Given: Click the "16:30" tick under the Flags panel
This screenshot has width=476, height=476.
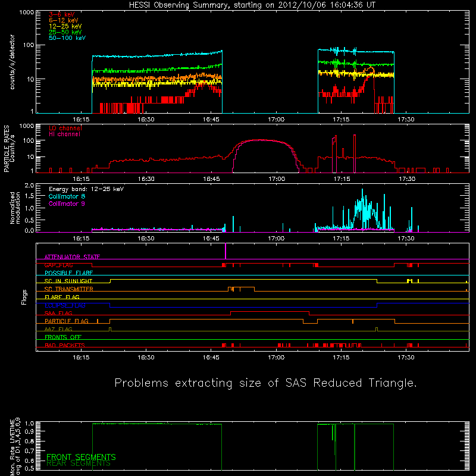Looking at the screenshot, I should [146, 358].
